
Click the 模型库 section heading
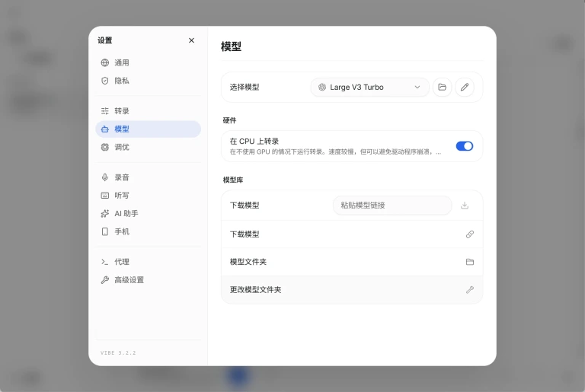[233, 180]
